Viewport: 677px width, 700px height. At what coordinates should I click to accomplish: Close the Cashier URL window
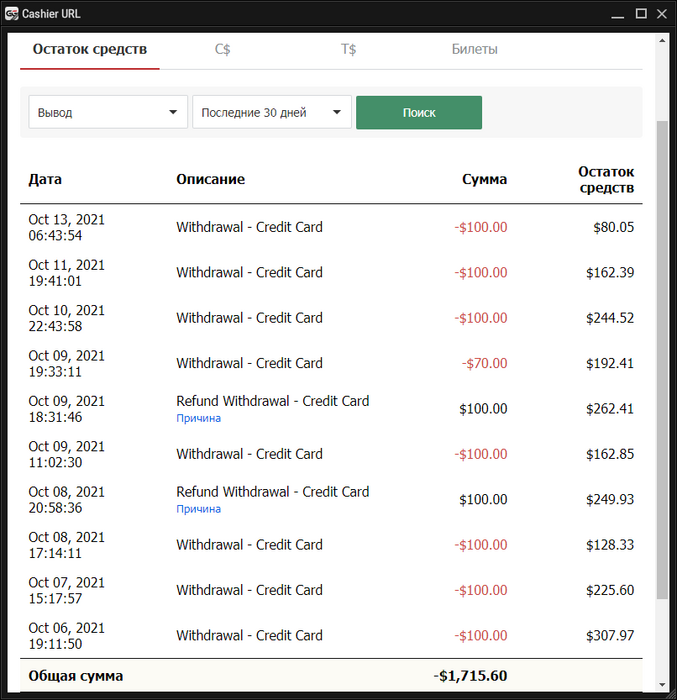663,13
